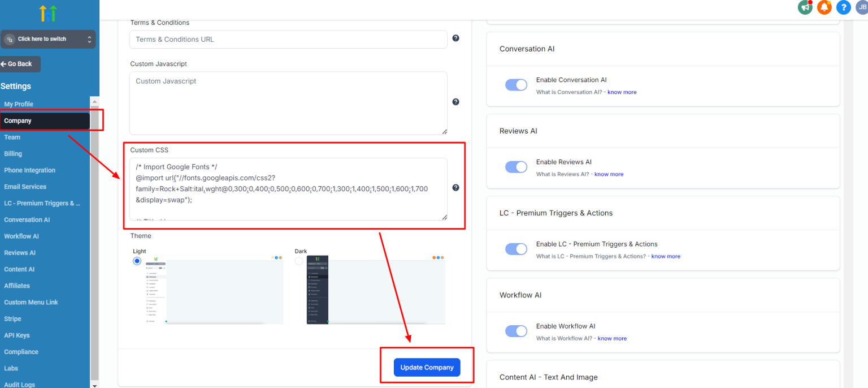The image size is (868, 388).
Task: Click the blue help question mark icon
Action: pos(843,7)
